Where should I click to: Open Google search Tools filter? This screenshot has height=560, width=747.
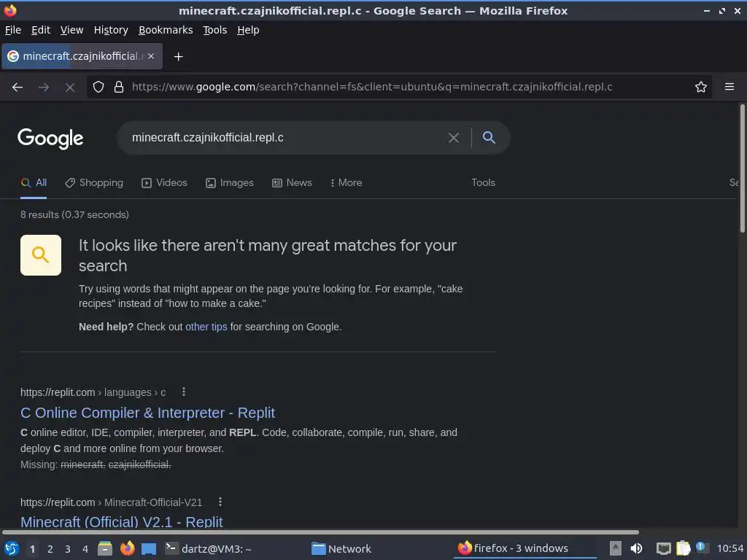(x=483, y=183)
